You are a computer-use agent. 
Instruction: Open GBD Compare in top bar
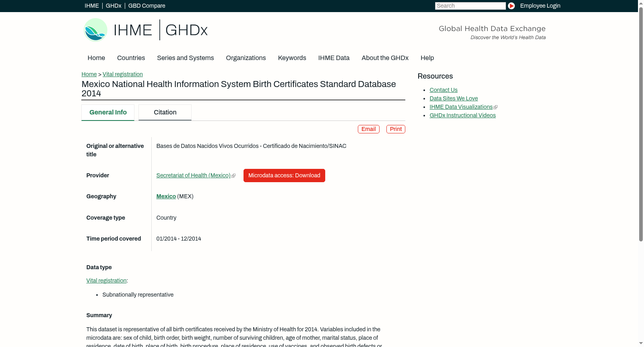click(x=147, y=6)
